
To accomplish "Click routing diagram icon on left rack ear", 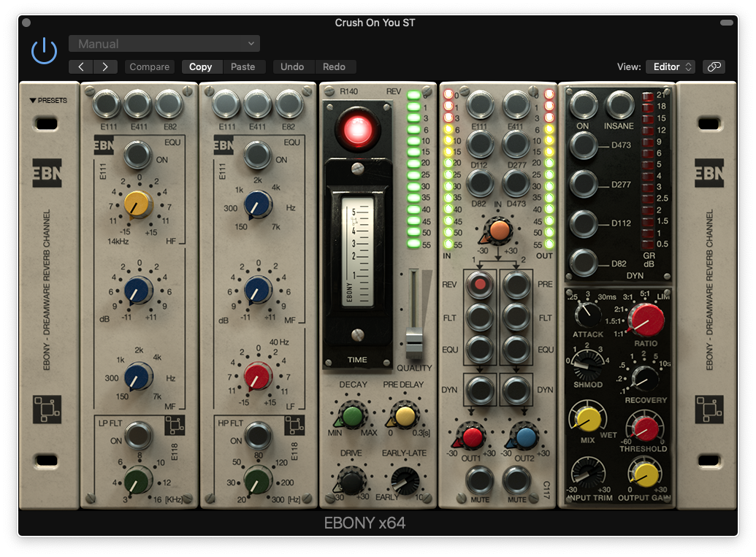I will pos(47,409).
